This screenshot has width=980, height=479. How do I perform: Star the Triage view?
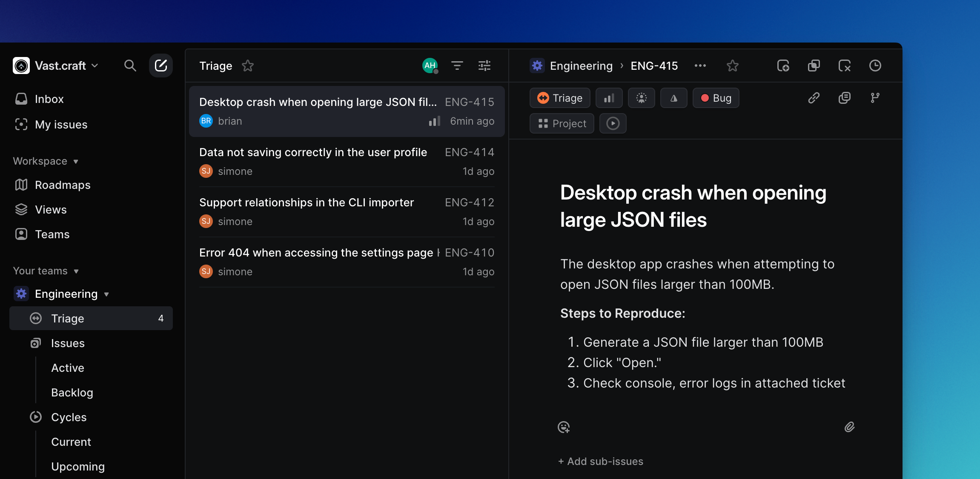[x=248, y=66]
